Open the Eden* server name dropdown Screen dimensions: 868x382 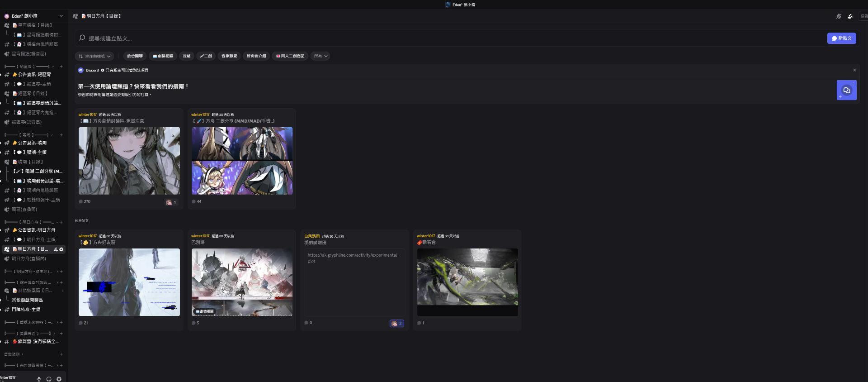61,16
